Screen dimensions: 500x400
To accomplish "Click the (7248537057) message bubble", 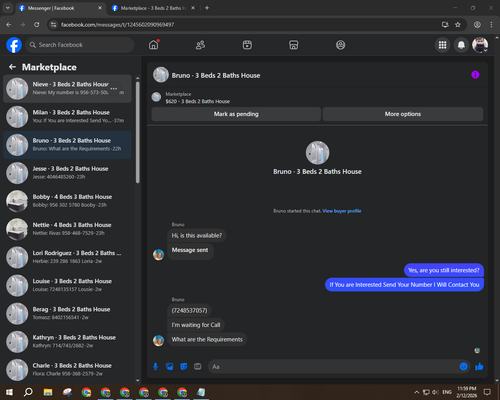I will [x=189, y=311].
